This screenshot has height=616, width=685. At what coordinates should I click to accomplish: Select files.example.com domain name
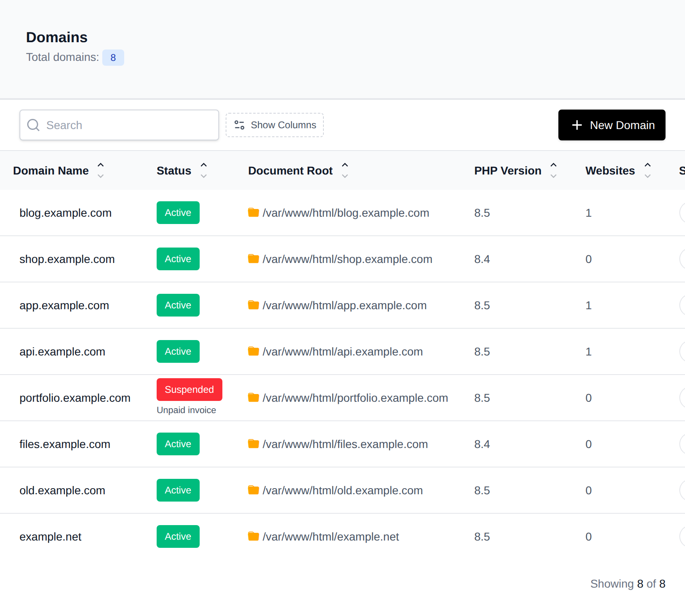click(x=65, y=444)
